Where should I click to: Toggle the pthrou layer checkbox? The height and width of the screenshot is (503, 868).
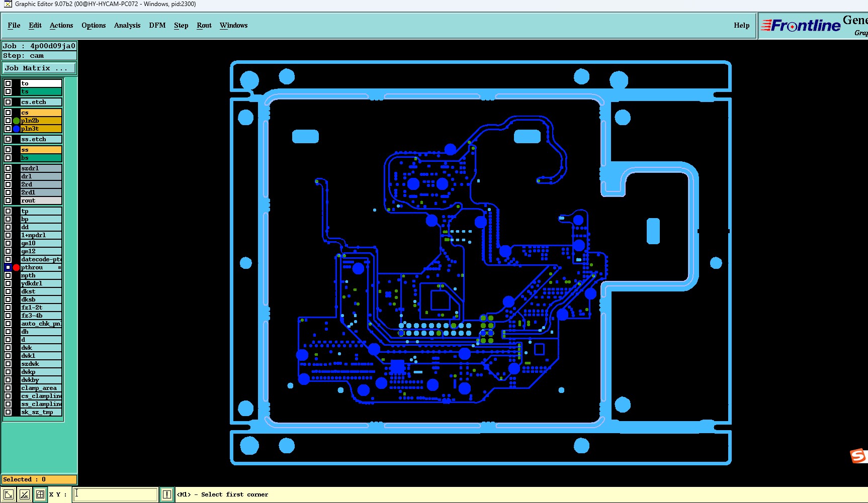pos(8,267)
